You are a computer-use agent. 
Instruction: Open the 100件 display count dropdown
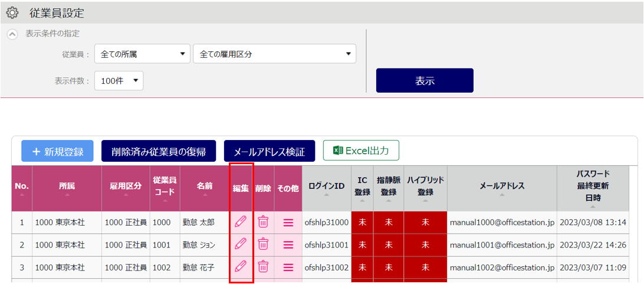119,80
